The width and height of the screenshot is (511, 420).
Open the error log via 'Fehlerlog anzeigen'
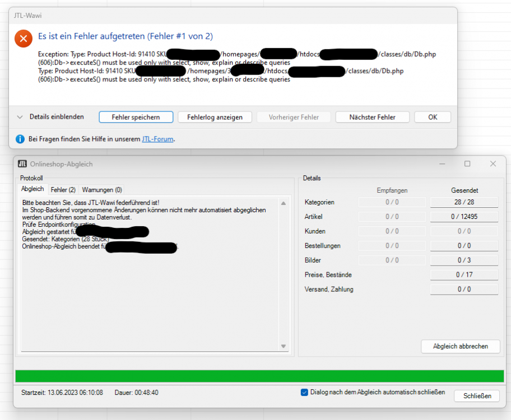click(x=215, y=116)
